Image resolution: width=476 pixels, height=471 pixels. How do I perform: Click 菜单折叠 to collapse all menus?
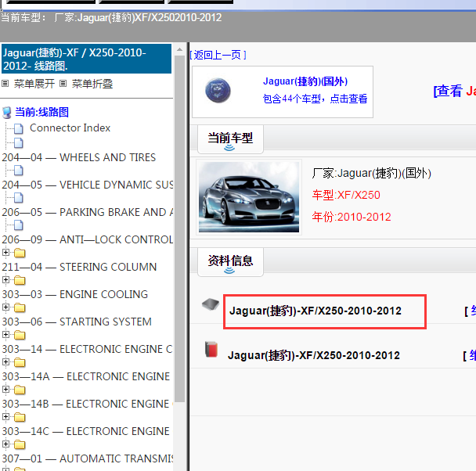92,84
